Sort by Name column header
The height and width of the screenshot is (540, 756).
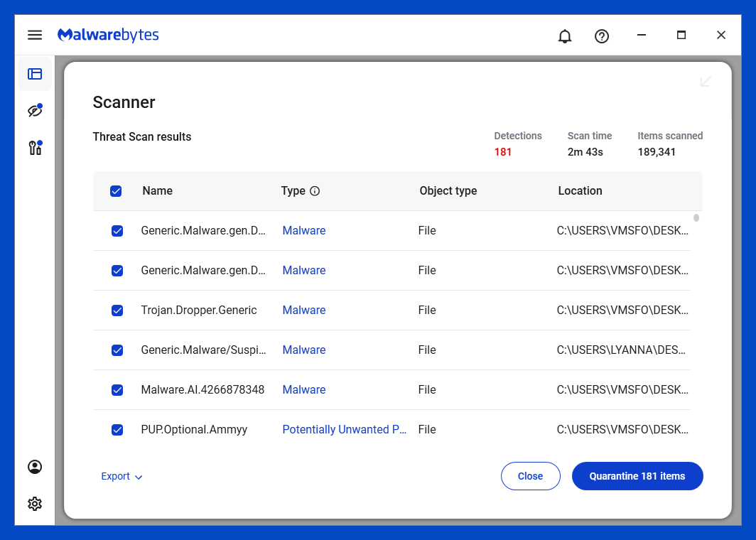click(x=157, y=190)
